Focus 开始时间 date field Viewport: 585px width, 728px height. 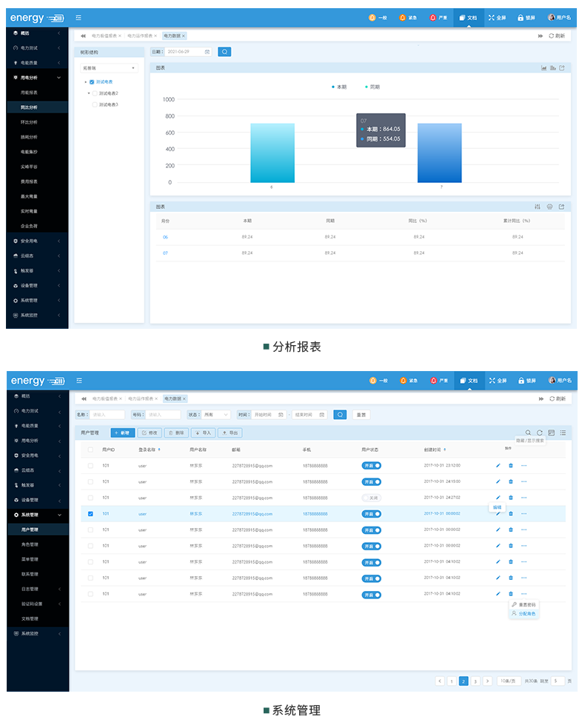coord(268,415)
